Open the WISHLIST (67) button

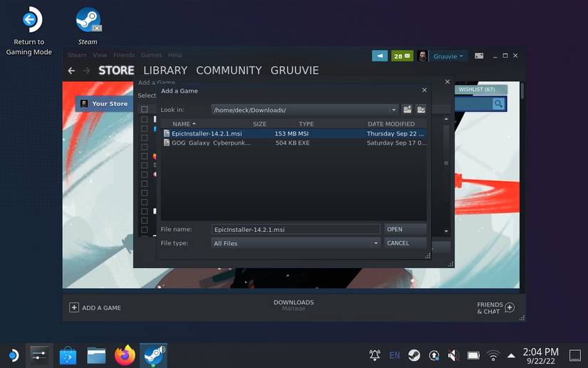click(481, 89)
